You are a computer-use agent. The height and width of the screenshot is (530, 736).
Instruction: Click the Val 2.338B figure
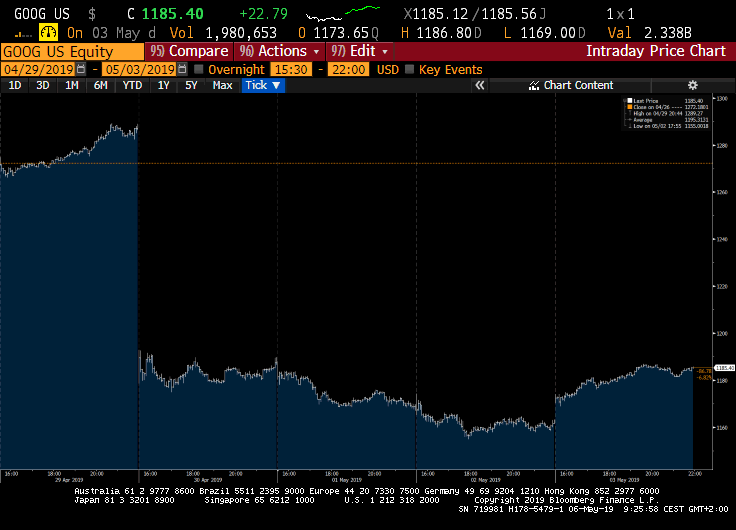[x=650, y=33]
